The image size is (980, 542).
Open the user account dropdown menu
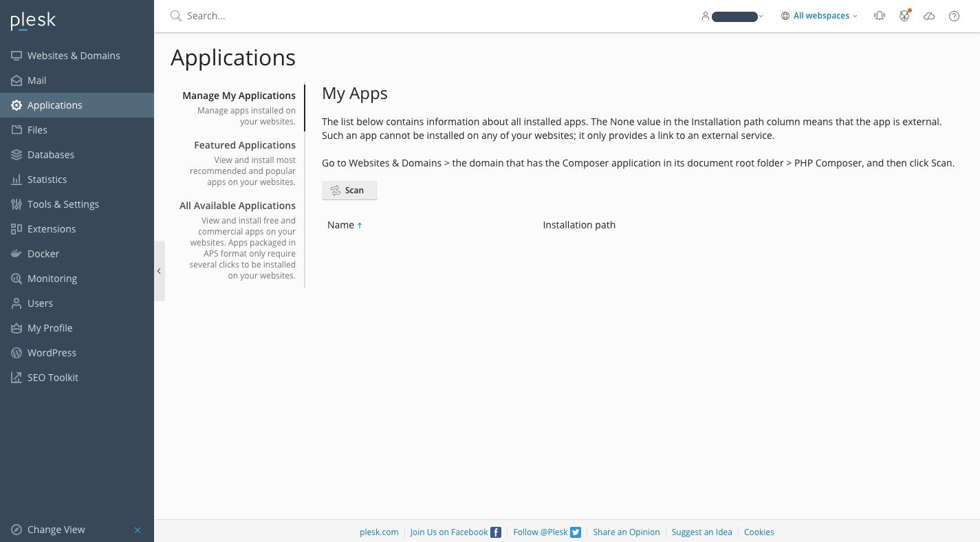click(733, 17)
